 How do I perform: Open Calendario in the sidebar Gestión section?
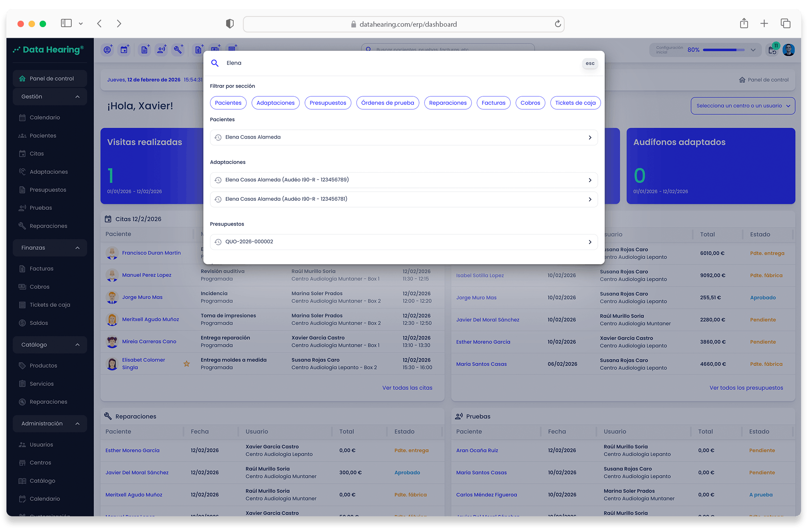(x=45, y=117)
